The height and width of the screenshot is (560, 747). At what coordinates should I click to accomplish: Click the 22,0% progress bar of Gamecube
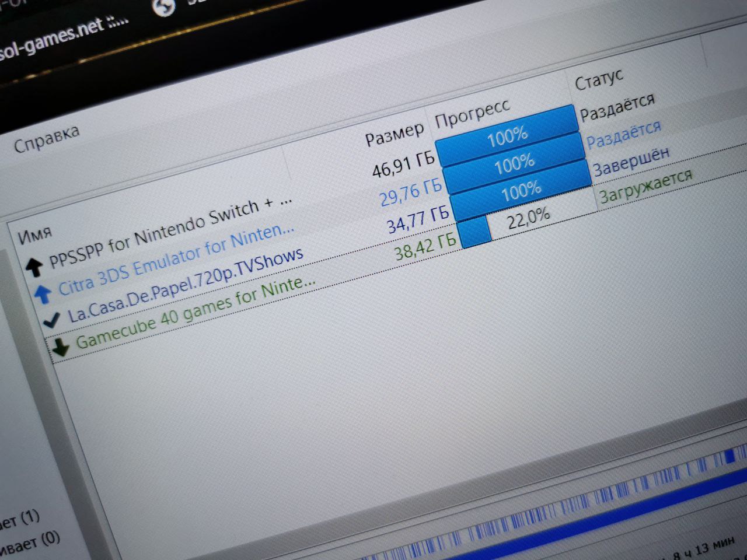[529, 218]
